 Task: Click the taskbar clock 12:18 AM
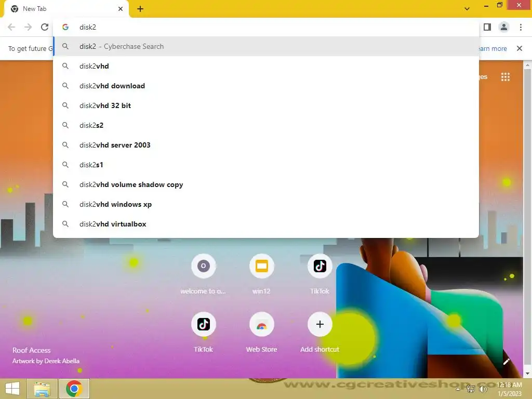(509, 385)
